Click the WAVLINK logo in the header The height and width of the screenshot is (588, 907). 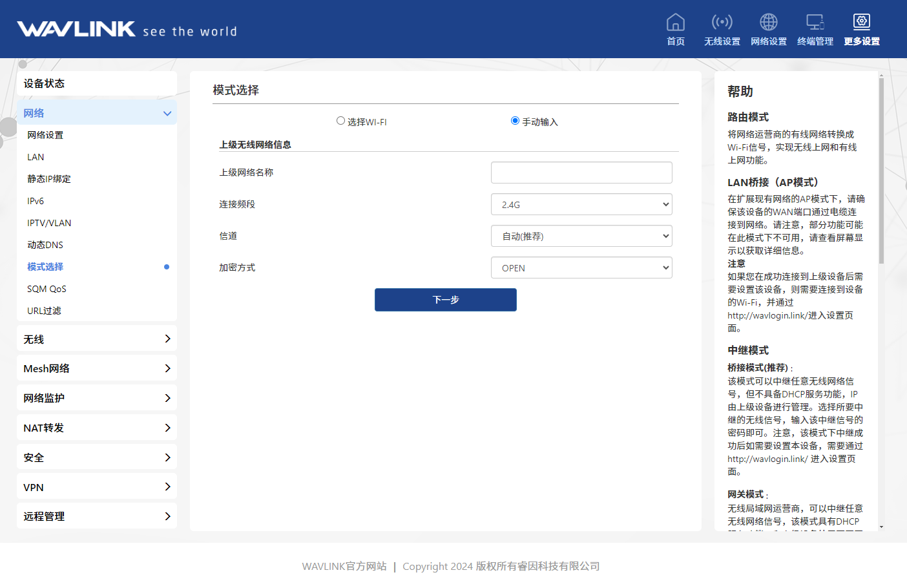click(76, 29)
